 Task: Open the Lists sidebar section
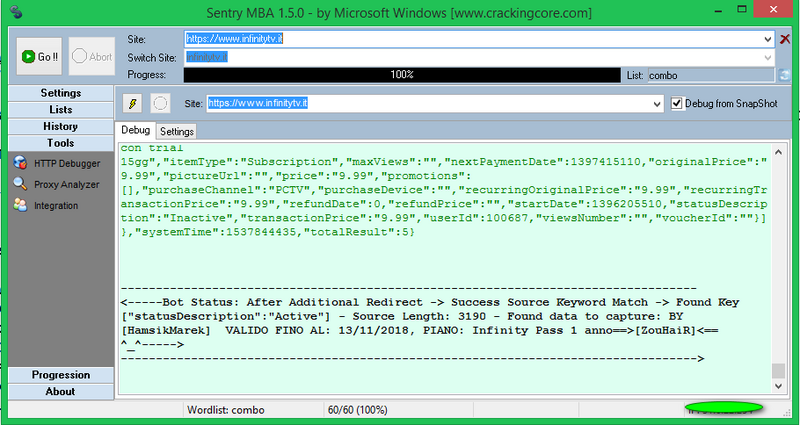click(x=61, y=110)
